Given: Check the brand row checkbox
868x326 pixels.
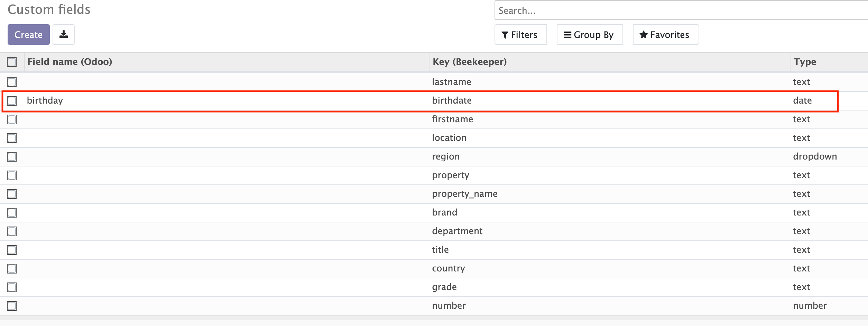Looking at the screenshot, I should (x=12, y=213).
